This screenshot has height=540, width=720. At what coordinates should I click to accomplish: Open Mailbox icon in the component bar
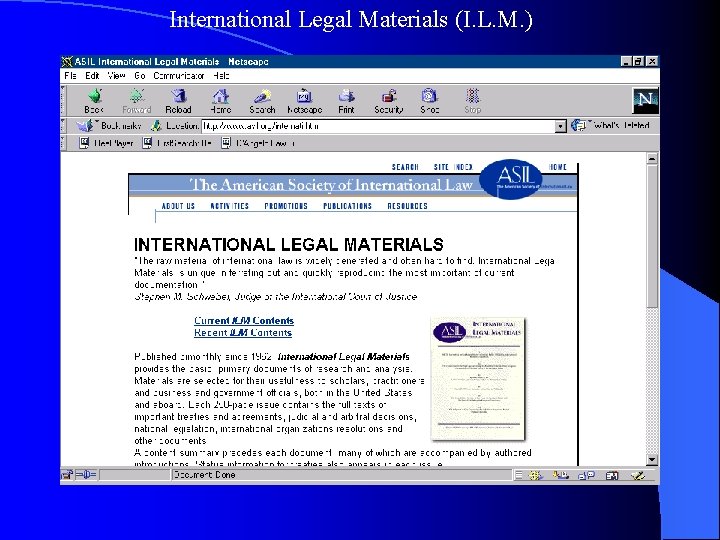pos(560,476)
